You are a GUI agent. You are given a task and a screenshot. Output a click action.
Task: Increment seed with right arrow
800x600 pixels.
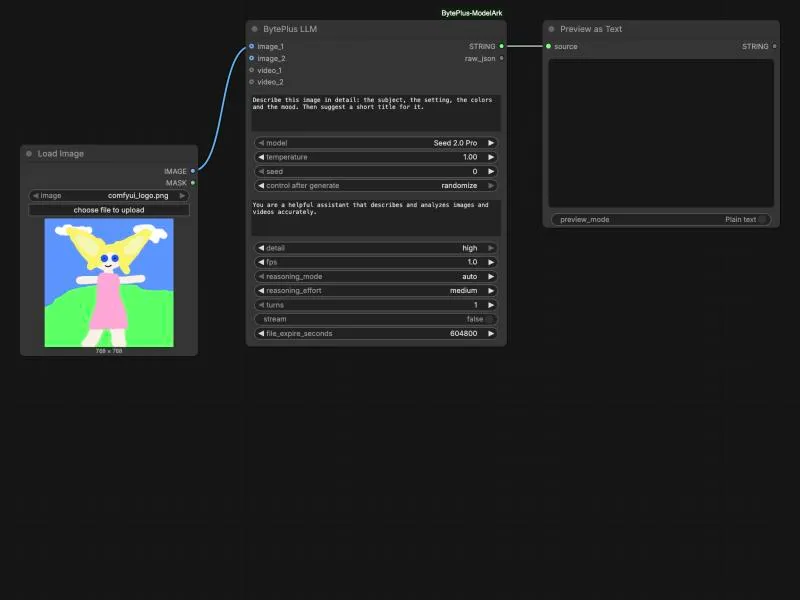click(491, 171)
